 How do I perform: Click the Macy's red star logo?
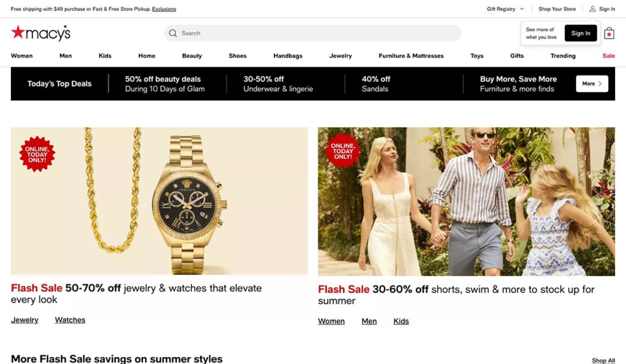19,33
